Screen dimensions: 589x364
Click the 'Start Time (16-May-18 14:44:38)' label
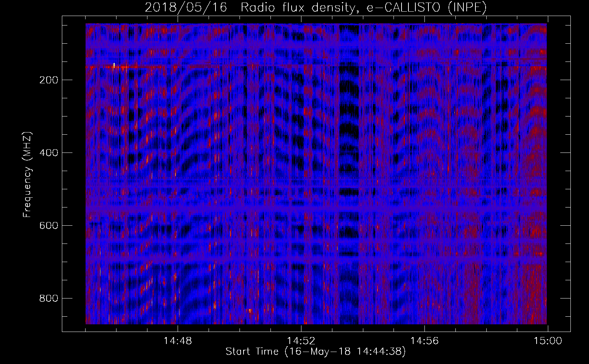(x=316, y=352)
